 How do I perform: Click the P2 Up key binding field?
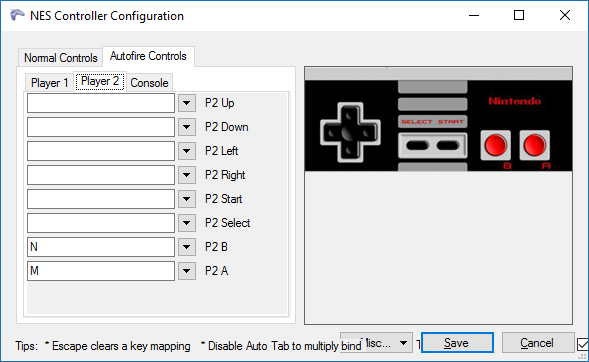coord(101,103)
